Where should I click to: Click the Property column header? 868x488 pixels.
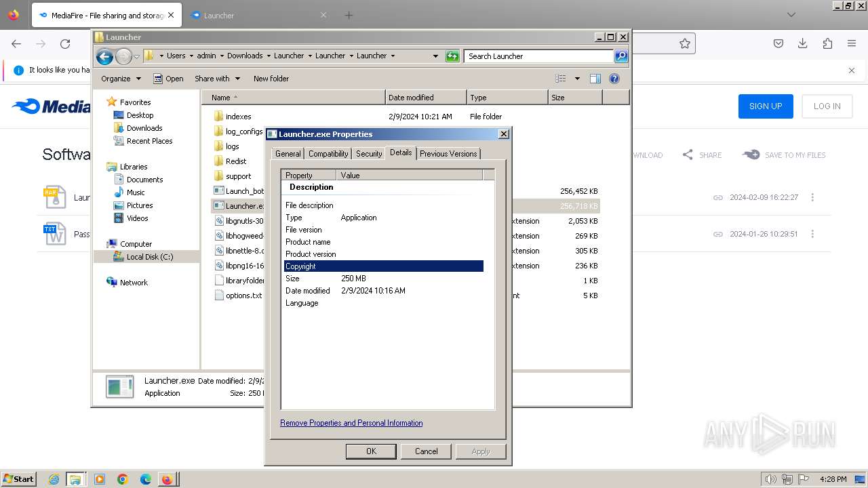point(309,175)
